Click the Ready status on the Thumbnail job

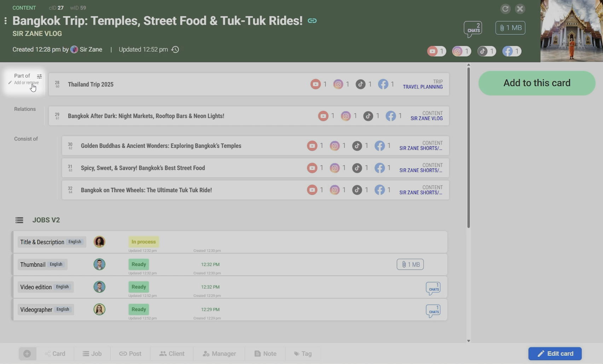point(139,264)
